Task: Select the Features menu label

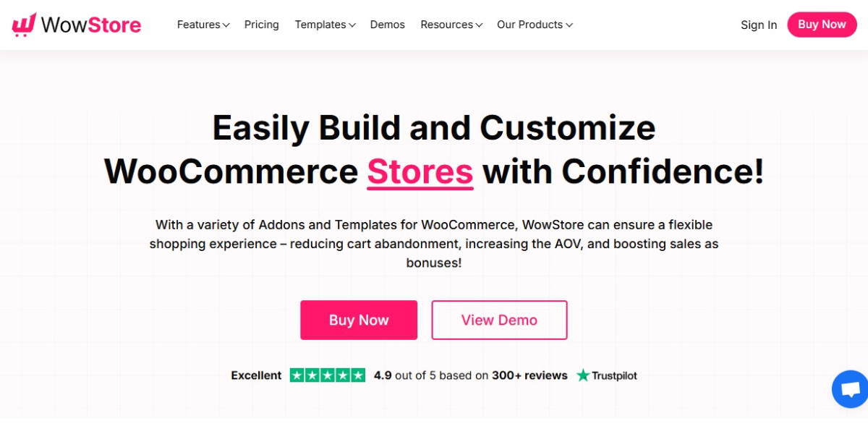Action: 198,25
